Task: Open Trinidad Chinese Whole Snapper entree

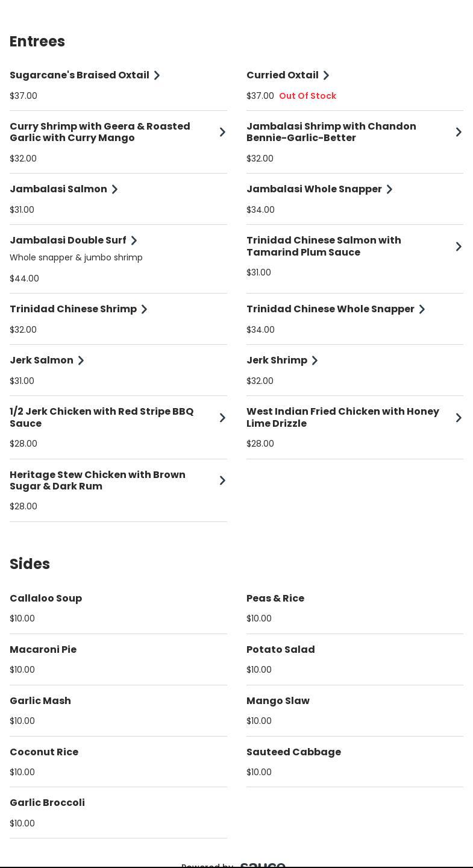Action: pos(330,309)
